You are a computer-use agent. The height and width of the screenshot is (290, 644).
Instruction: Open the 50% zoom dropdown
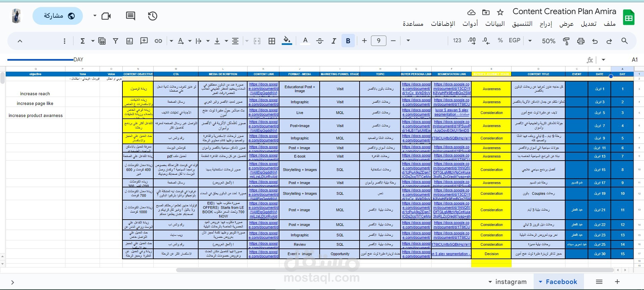pos(544,41)
